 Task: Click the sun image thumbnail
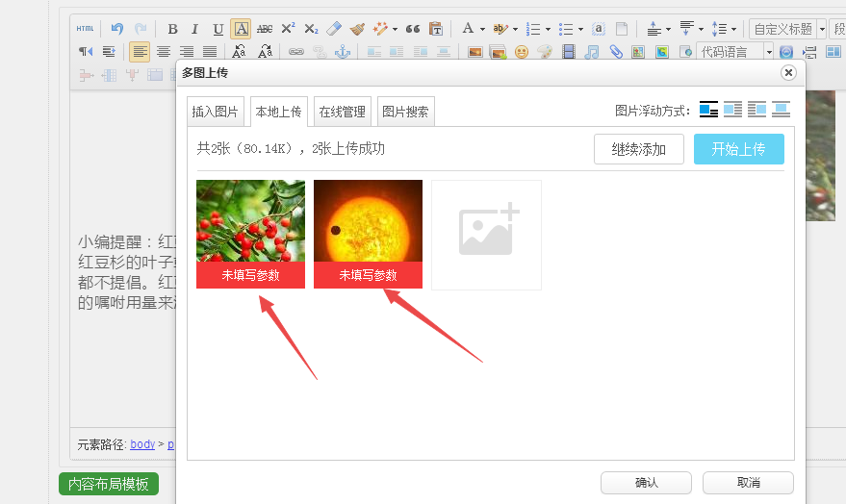pyautogui.click(x=368, y=221)
